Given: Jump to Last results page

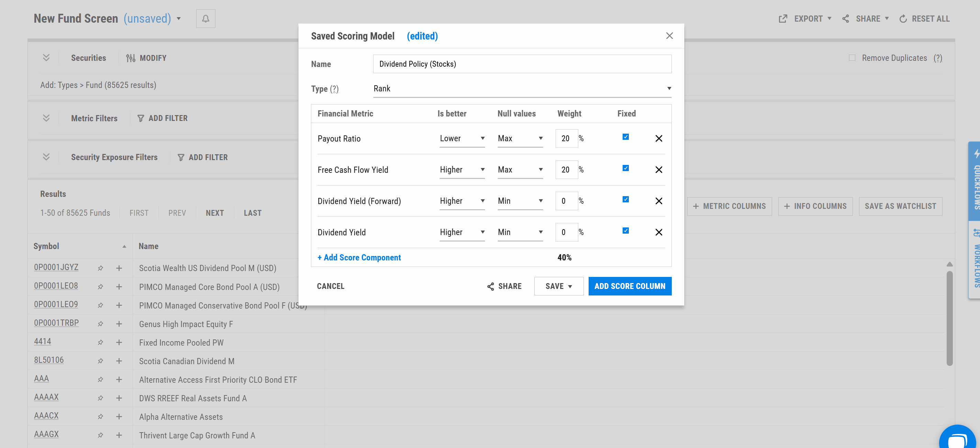Looking at the screenshot, I should (x=253, y=213).
